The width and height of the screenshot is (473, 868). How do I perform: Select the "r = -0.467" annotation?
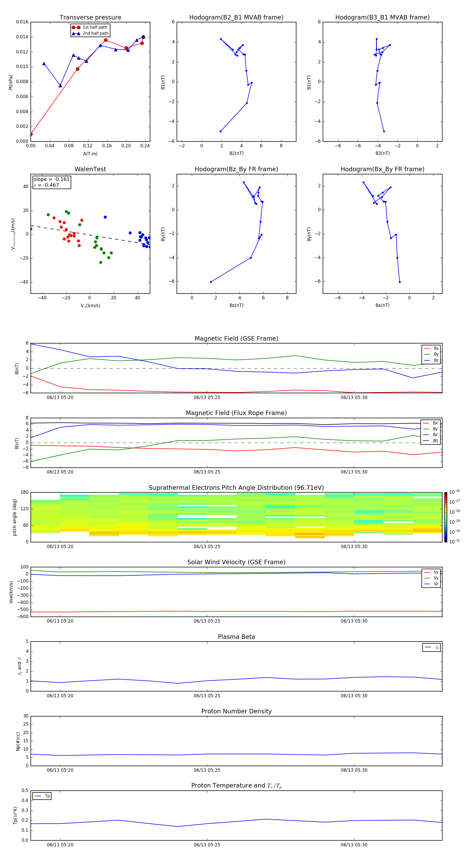coord(47,185)
